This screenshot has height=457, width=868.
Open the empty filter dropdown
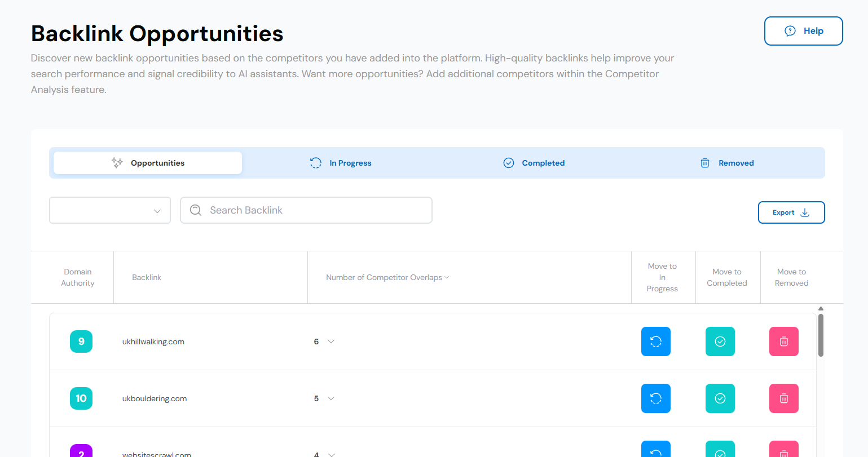point(110,210)
